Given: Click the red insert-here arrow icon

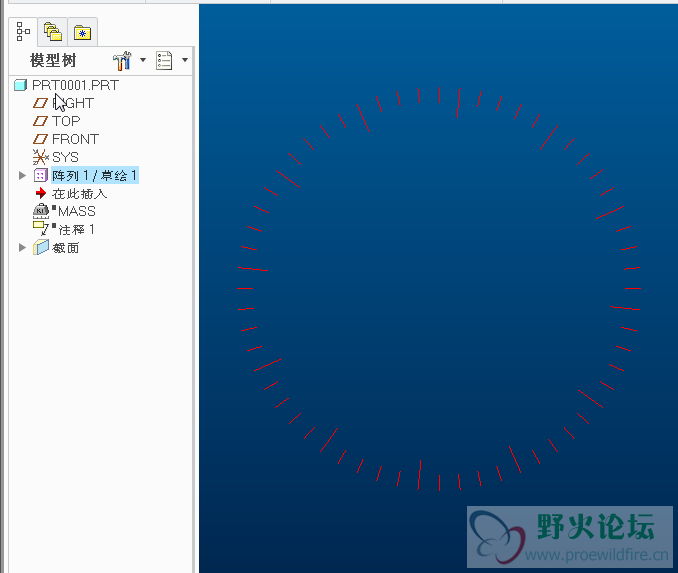Looking at the screenshot, I should click(41, 193).
